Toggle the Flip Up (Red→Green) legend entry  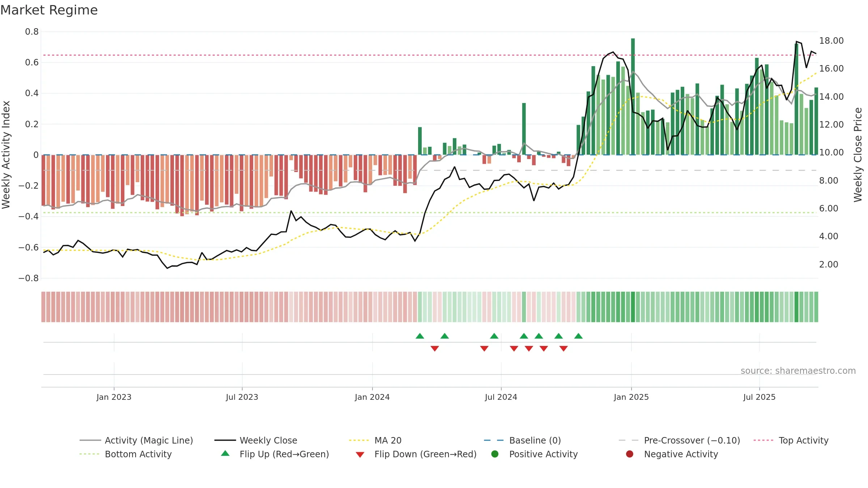275,454
